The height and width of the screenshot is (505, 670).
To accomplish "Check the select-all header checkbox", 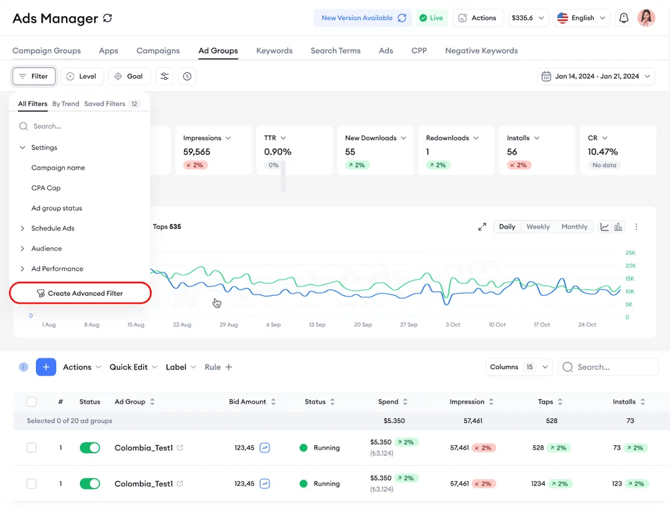I will [31, 401].
